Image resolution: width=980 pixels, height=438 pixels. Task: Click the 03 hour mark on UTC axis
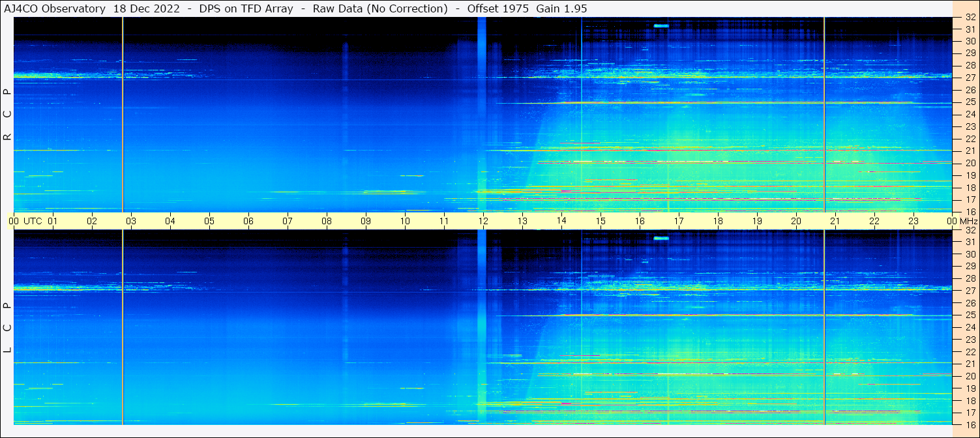[x=131, y=221]
